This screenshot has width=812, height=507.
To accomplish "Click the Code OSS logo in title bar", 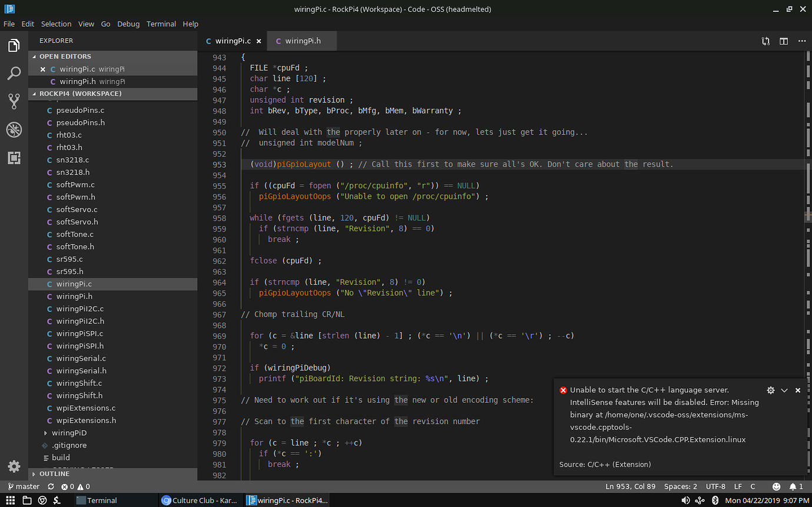I will [9, 9].
